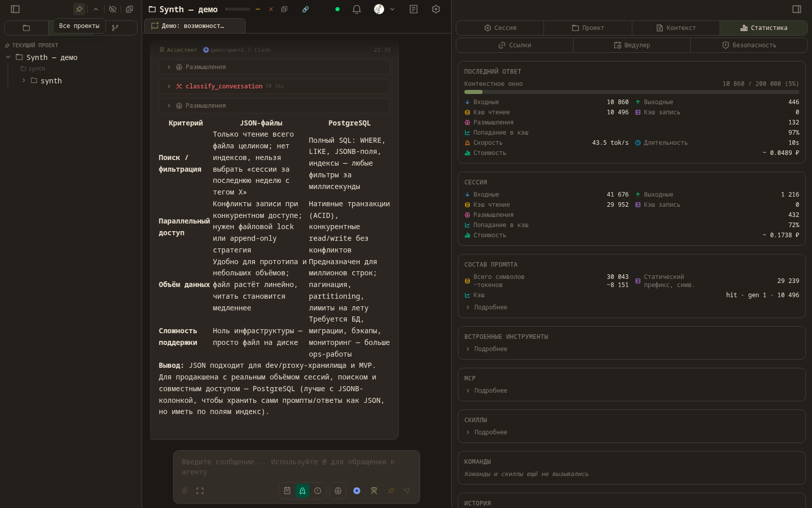
Task: Expand the second Размышления block
Action: 275,106
